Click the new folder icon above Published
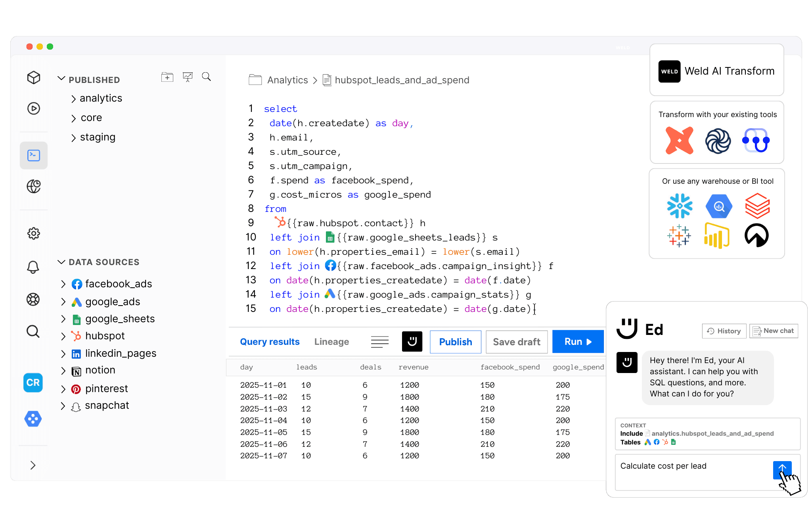The image size is (812, 525). (167, 77)
